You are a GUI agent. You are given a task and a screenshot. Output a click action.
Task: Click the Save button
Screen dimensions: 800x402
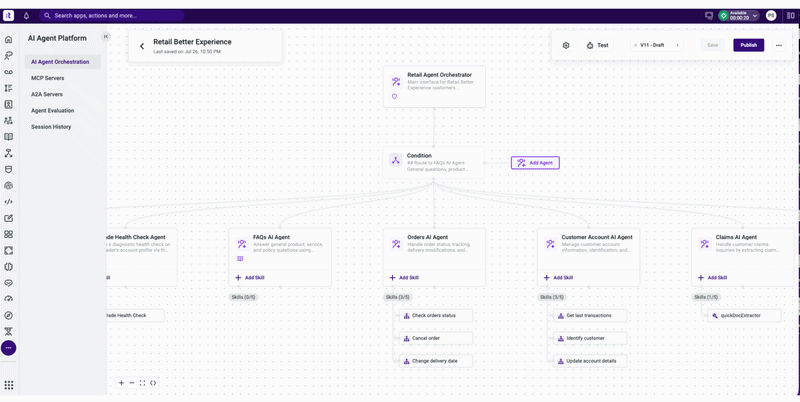(x=712, y=45)
